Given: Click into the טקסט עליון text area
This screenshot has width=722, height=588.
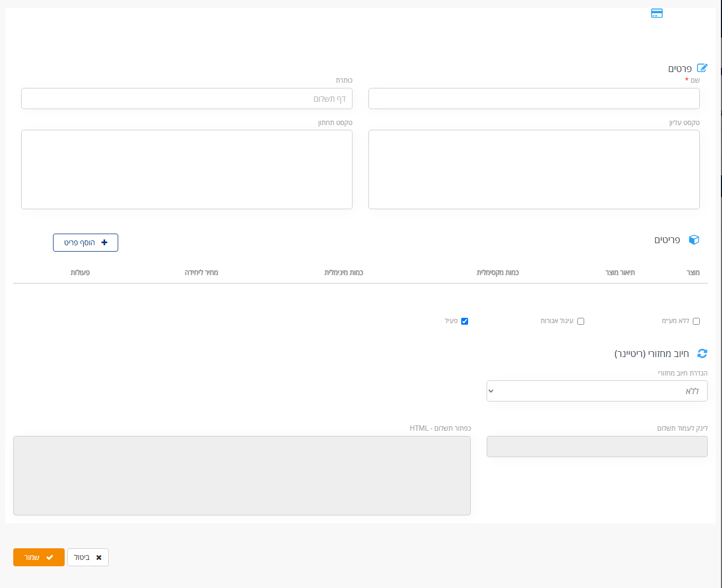Looking at the screenshot, I should pyautogui.click(x=534, y=170).
